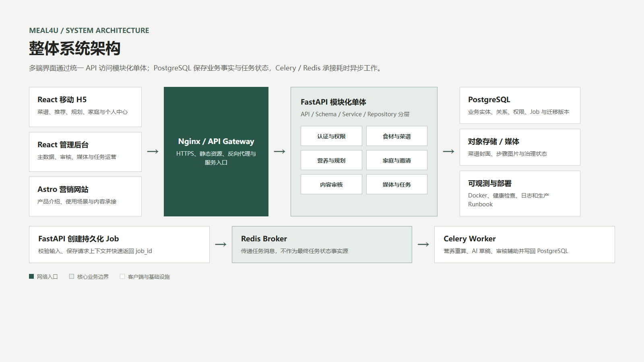Select the 家庭与邀请 module box
This screenshot has height=362, width=644.
(397, 160)
